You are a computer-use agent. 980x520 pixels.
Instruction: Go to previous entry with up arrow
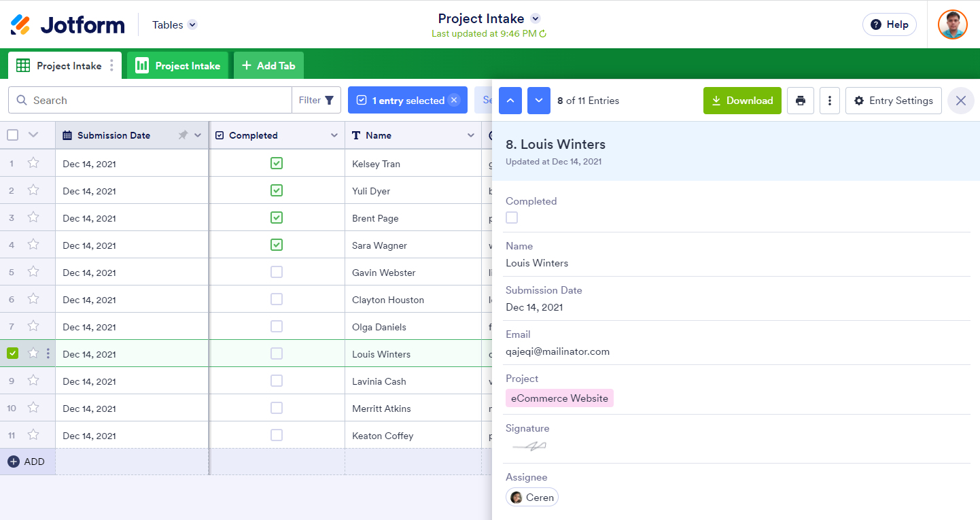510,101
